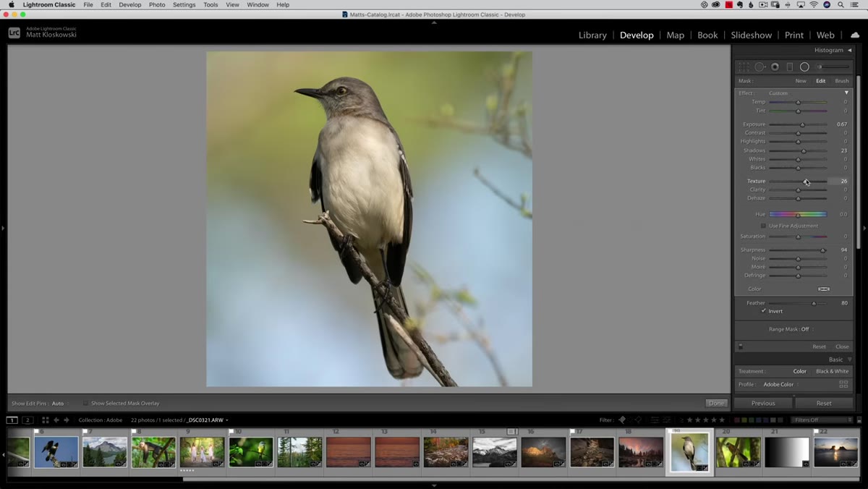Collapse the Histogram panel triangle
Image resolution: width=868 pixels, height=489 pixels.
[x=850, y=50]
